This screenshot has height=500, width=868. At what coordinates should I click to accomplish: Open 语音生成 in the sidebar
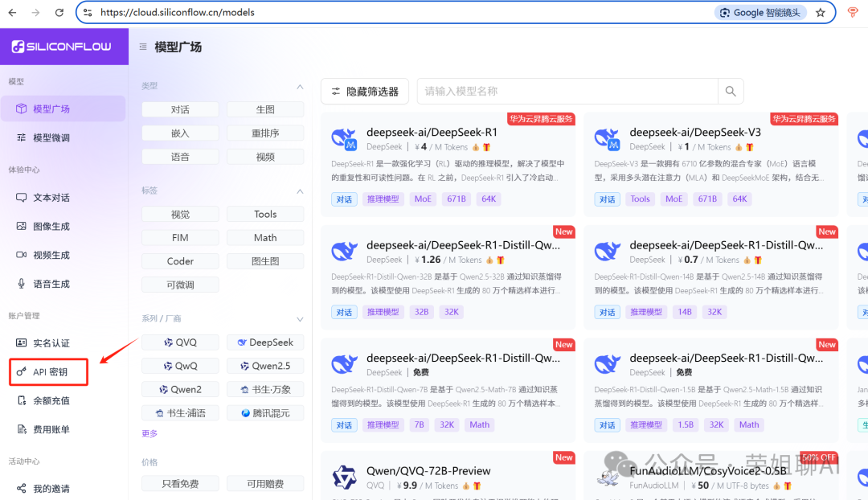coord(63,284)
